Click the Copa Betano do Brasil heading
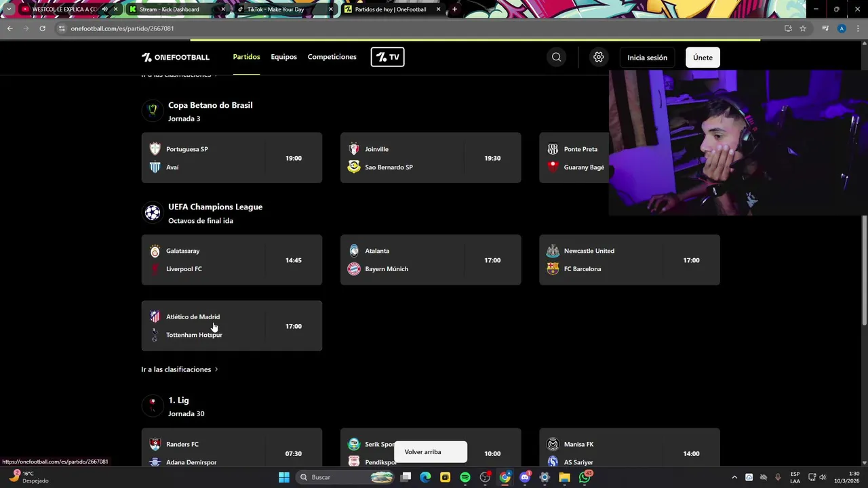This screenshot has width=868, height=488. 210,105
